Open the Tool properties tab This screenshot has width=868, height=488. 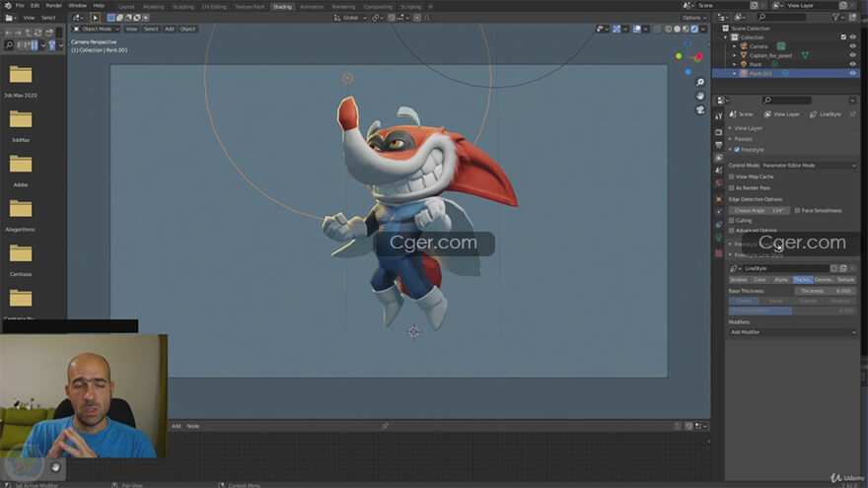point(718,116)
